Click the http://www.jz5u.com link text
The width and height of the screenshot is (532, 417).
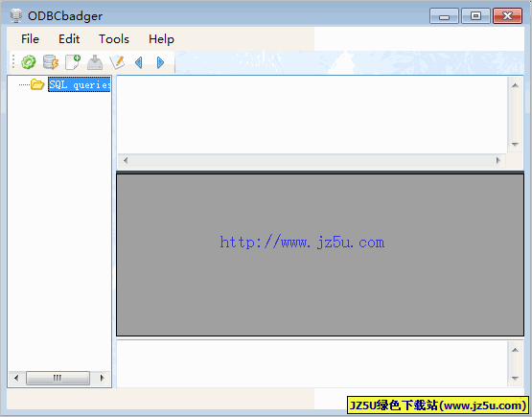click(x=302, y=243)
